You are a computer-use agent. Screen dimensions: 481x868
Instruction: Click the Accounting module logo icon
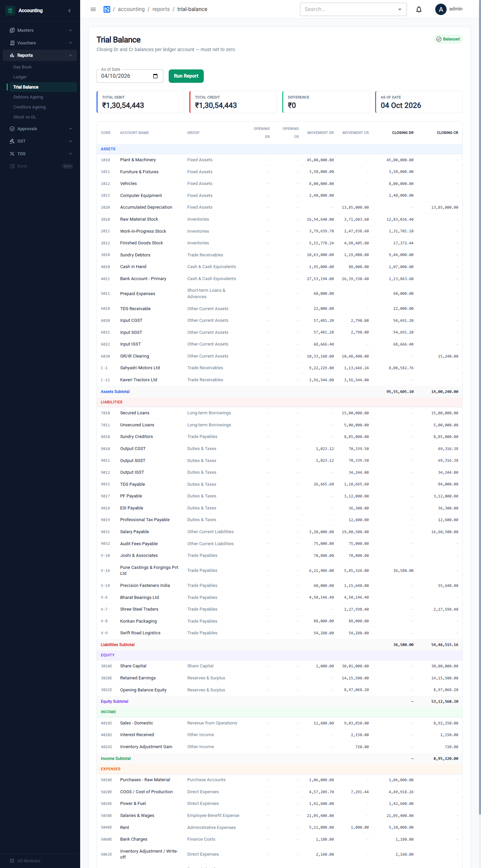(10, 10)
